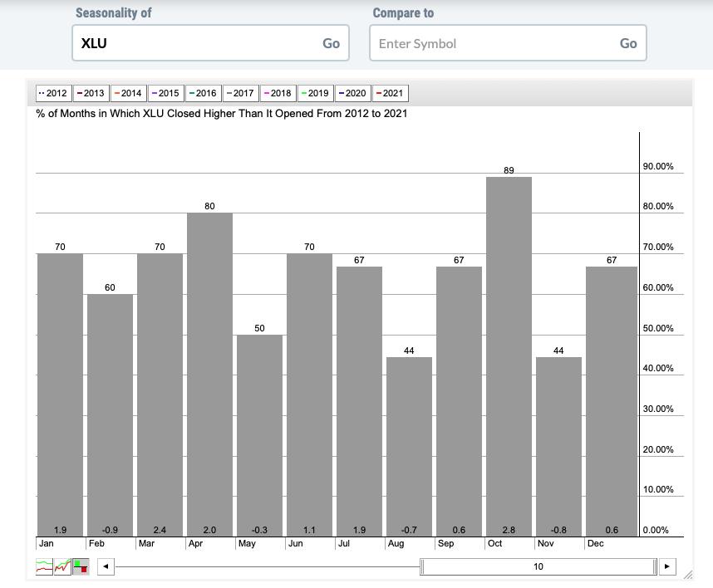713x588 pixels.
Task: Click Go next to Enter Symbol field
Action: point(628,43)
